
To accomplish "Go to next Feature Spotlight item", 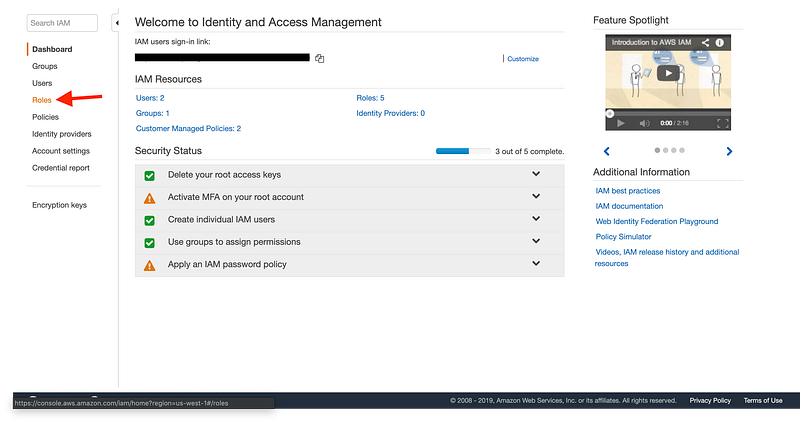I will [x=729, y=151].
